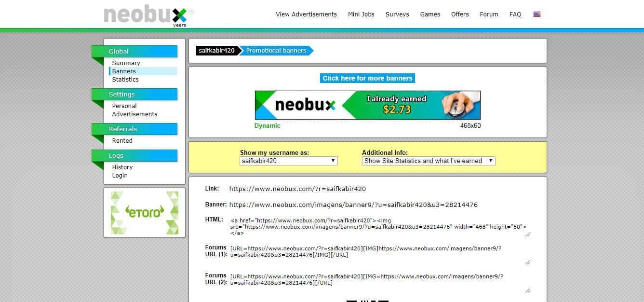This screenshot has width=644, height=302.
Task: Open the Surveys section
Action: tap(397, 14)
